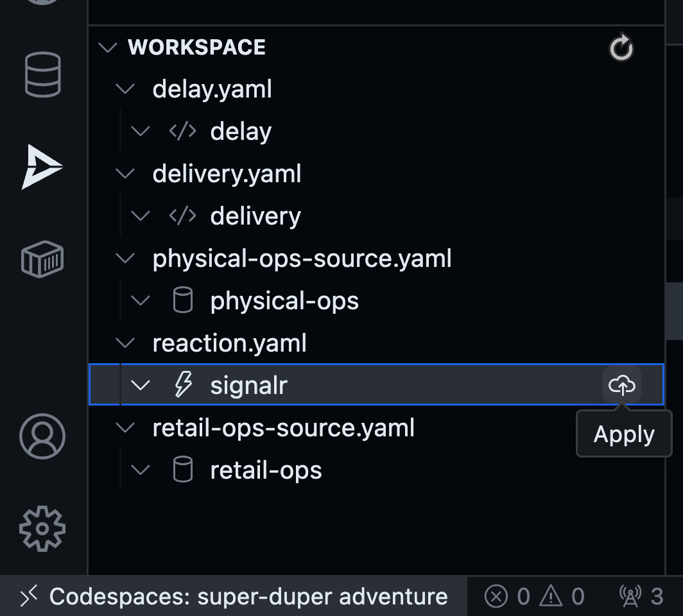Refresh the Workspace view
Viewport: 683px width, 616px height.
tap(620, 47)
